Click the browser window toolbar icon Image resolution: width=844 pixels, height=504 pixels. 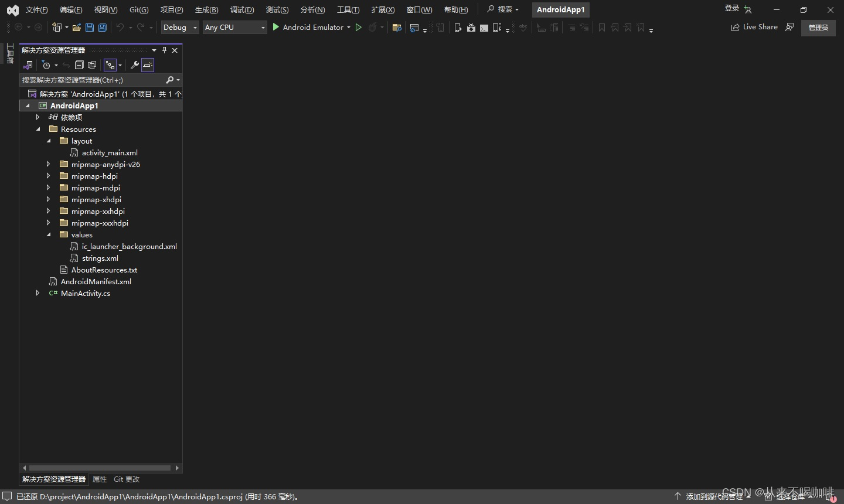414,28
